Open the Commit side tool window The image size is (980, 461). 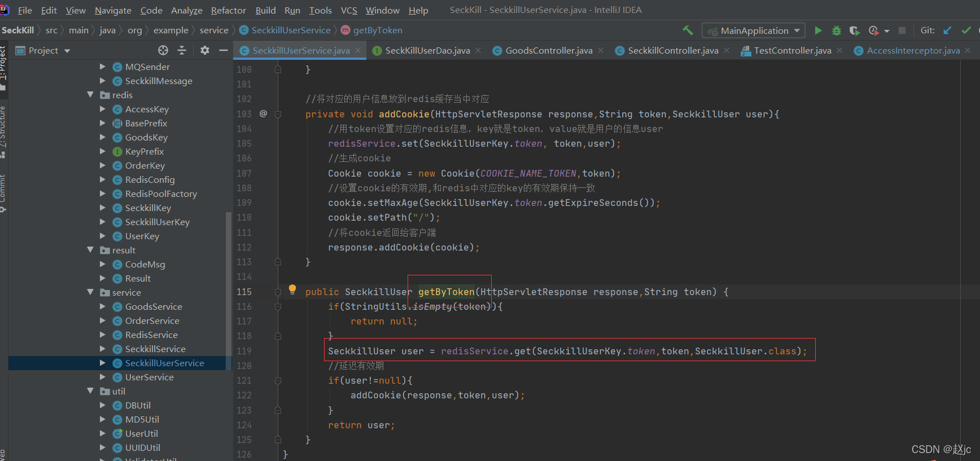[x=3, y=194]
